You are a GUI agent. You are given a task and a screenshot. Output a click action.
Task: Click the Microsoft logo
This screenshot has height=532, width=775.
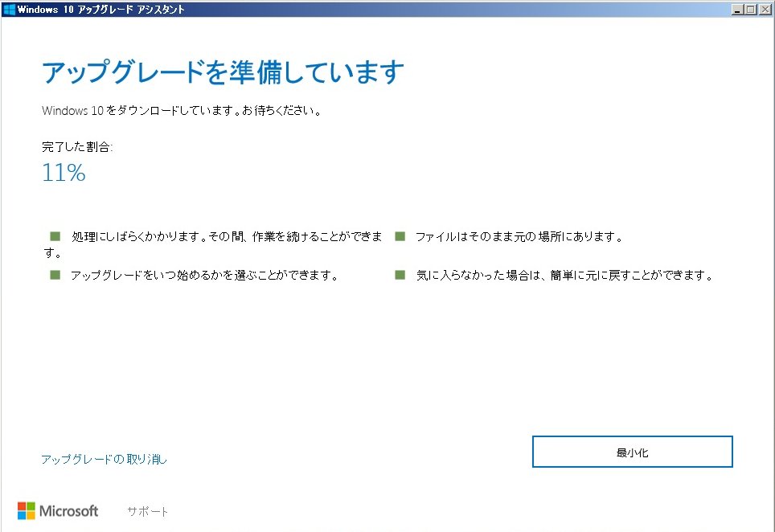pos(58,511)
